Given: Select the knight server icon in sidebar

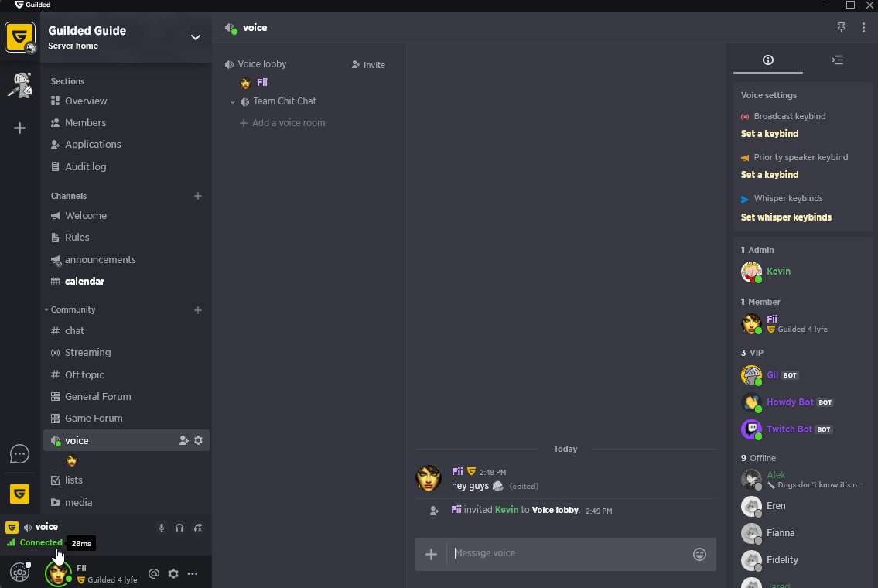Looking at the screenshot, I should click(19, 86).
